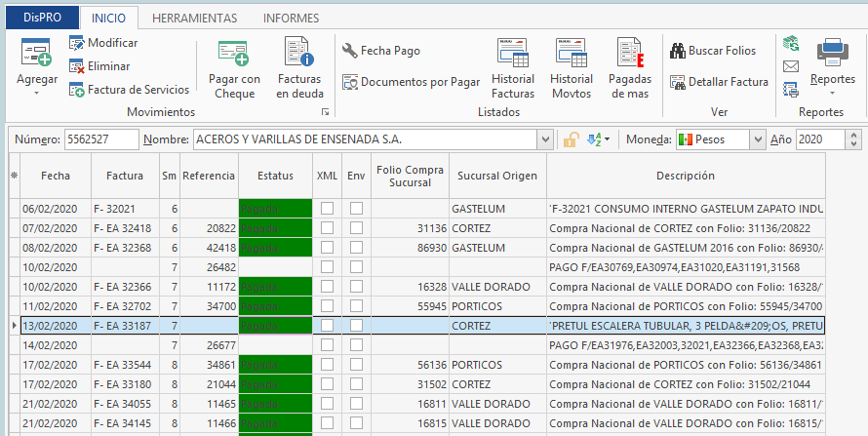The height and width of the screenshot is (436, 868).
Task: Toggle XML checkbox for referencia 26482 row
Action: click(327, 266)
